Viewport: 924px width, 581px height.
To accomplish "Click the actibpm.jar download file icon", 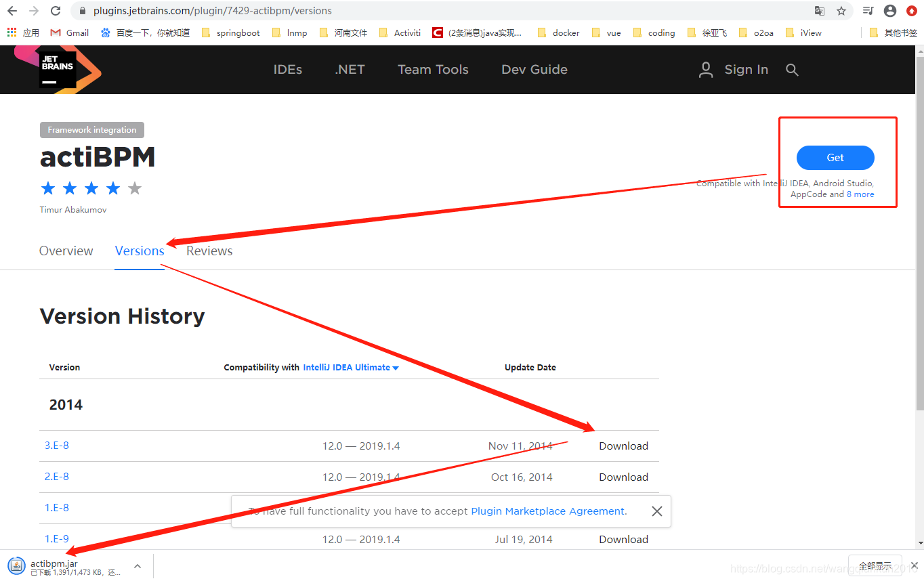I will 16,566.
